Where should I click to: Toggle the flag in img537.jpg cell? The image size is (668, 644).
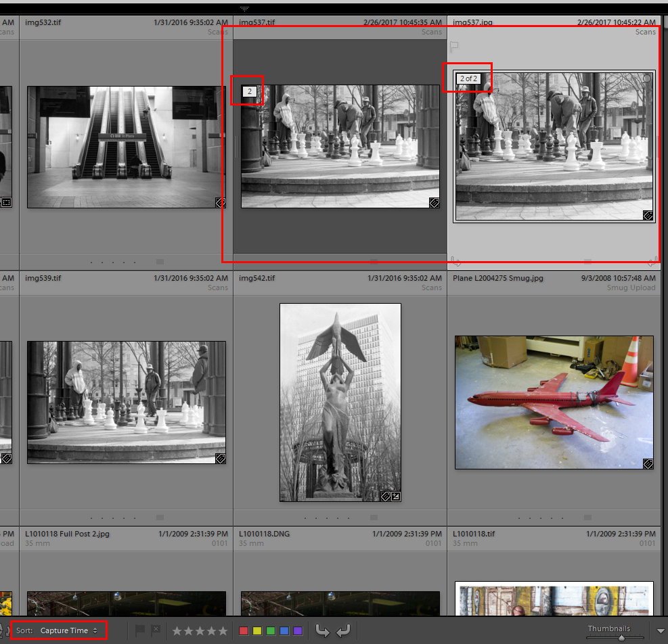(454, 46)
